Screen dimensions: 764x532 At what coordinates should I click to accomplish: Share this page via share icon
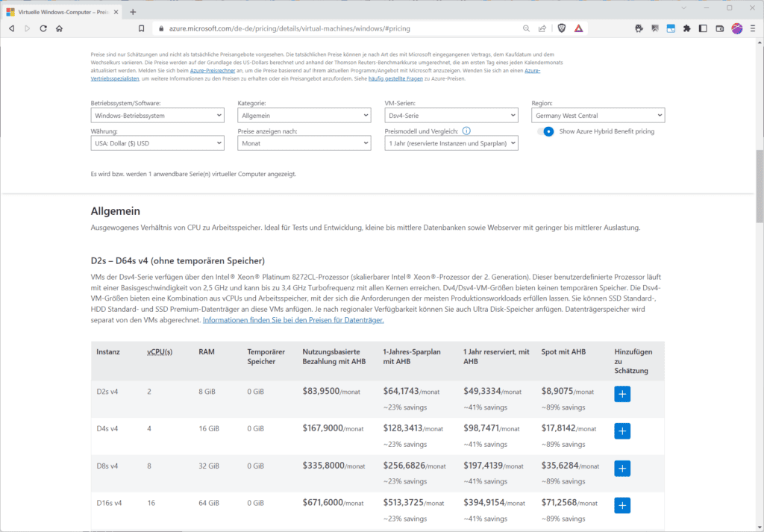tap(542, 29)
